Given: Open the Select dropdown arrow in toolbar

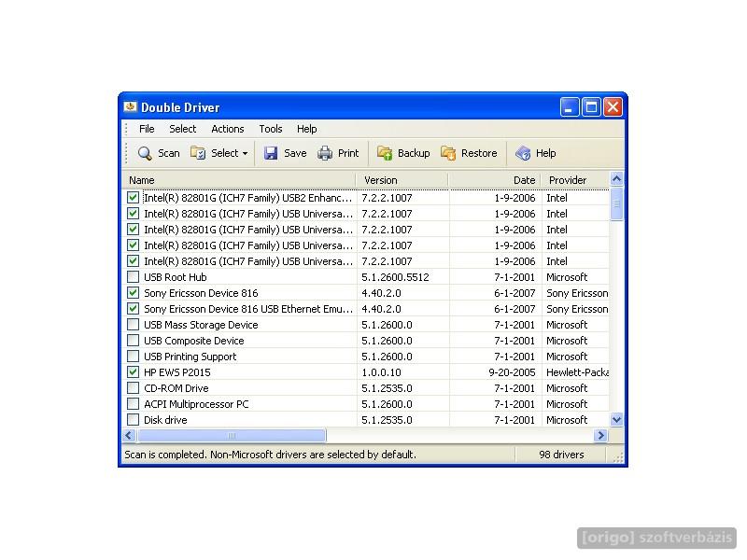Looking at the screenshot, I should (245, 153).
